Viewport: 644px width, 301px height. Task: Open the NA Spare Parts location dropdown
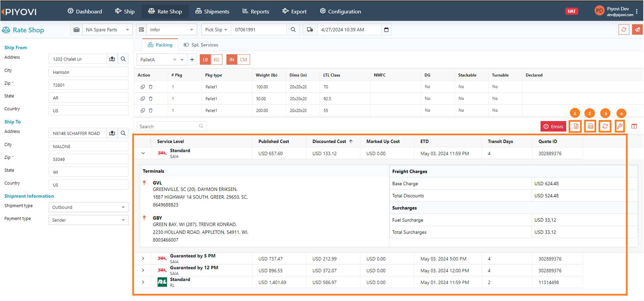107,30
